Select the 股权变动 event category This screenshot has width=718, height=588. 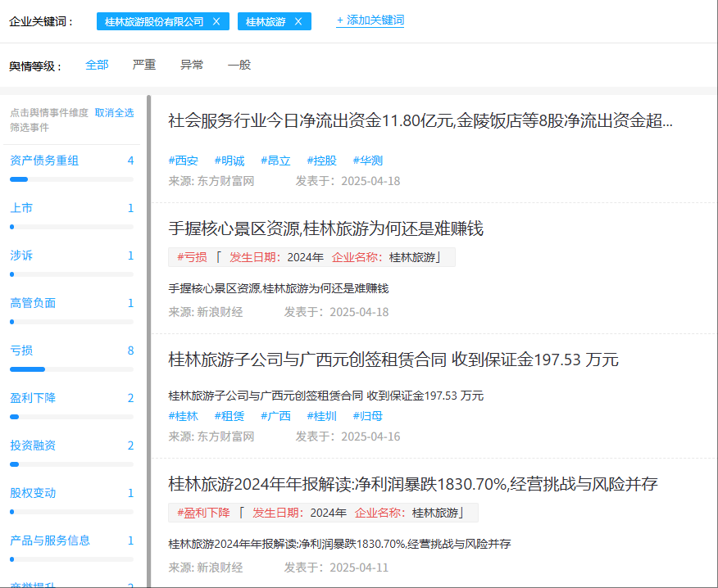pyautogui.click(x=33, y=493)
